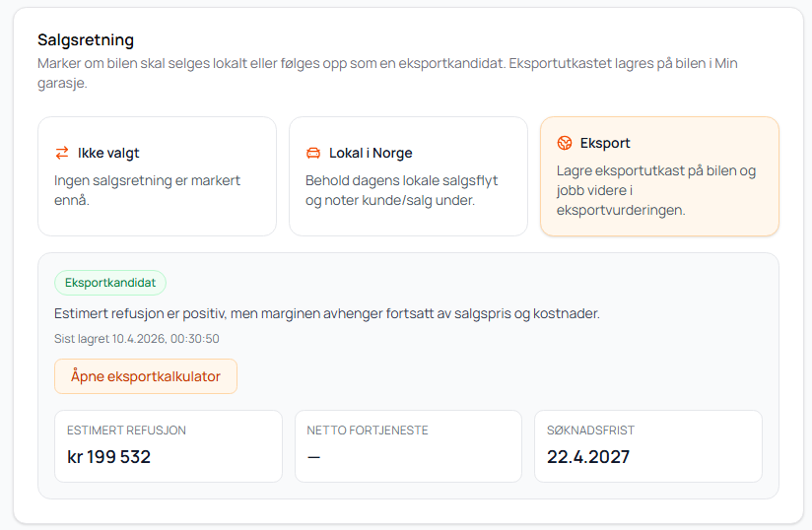This screenshot has height=530, width=812.
Task: Click the 'Estimert refusjon er positiv' status message
Action: [x=326, y=313]
